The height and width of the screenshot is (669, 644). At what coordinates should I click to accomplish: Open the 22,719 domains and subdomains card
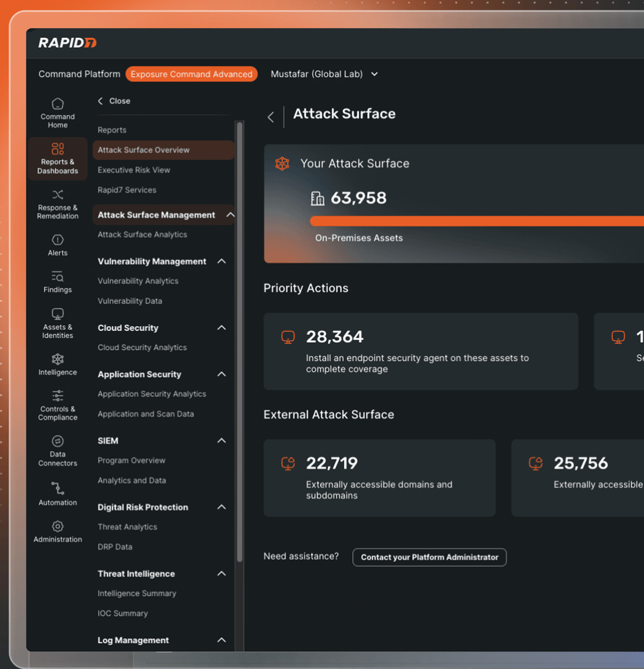click(x=380, y=478)
